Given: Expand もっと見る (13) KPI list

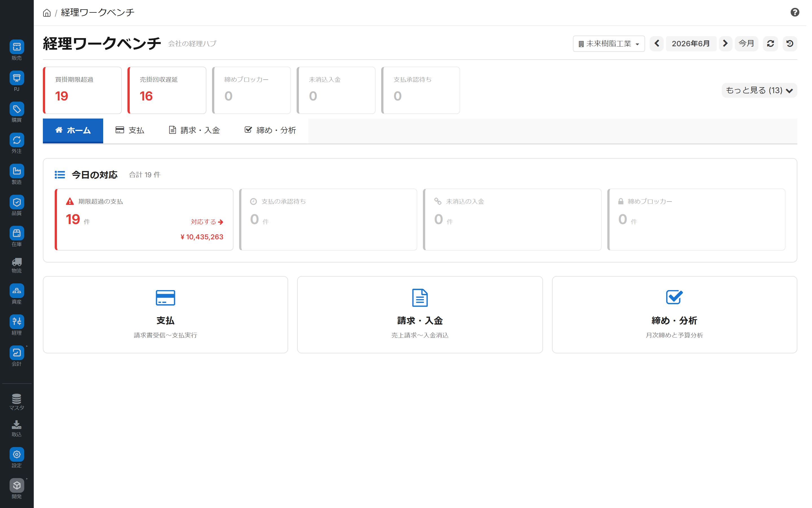Looking at the screenshot, I should pyautogui.click(x=759, y=90).
